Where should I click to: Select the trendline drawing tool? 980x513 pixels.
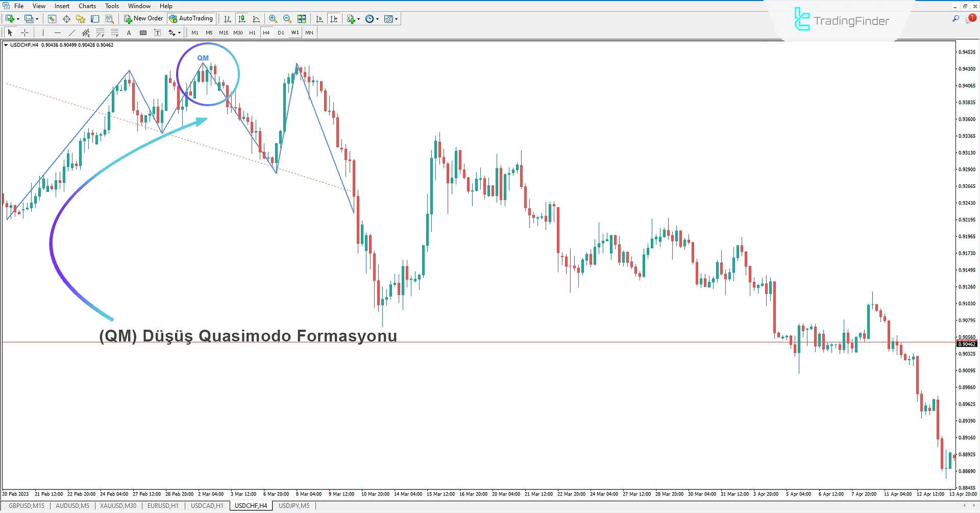71,33
